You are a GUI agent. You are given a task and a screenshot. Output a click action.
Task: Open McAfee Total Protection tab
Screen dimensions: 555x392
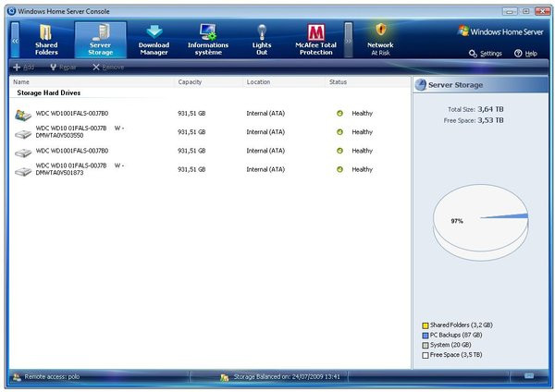[x=315, y=40]
